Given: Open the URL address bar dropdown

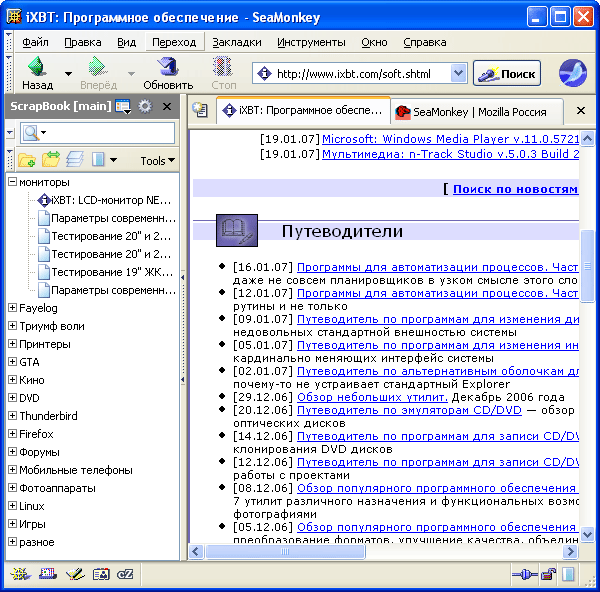Looking at the screenshot, I should 458,73.
